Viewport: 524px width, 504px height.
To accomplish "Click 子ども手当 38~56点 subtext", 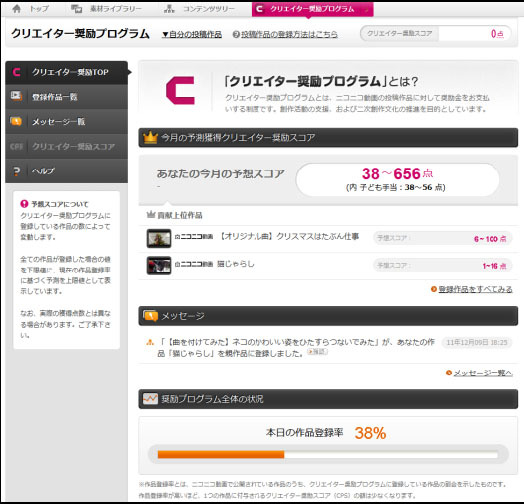I will pos(396,187).
